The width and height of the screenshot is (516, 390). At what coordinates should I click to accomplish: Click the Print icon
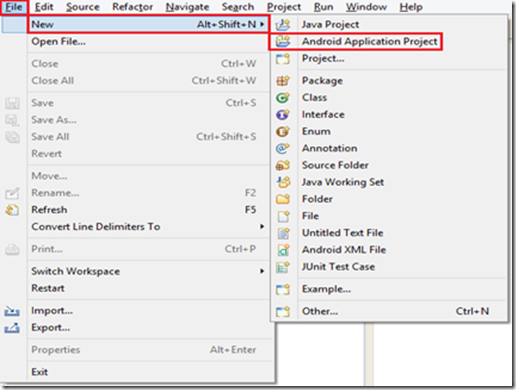(12, 249)
